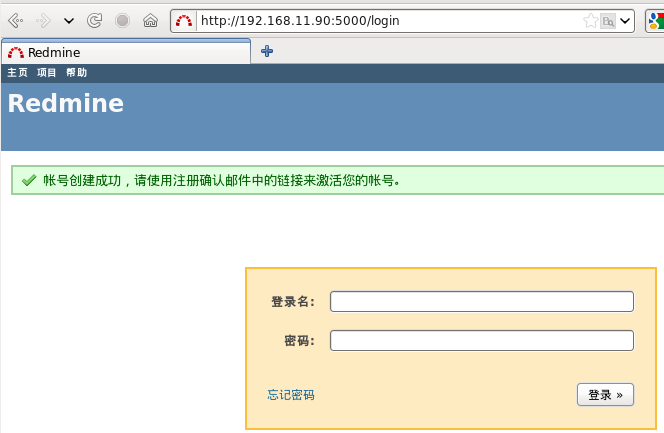Click the Stop loading button

click(x=122, y=20)
